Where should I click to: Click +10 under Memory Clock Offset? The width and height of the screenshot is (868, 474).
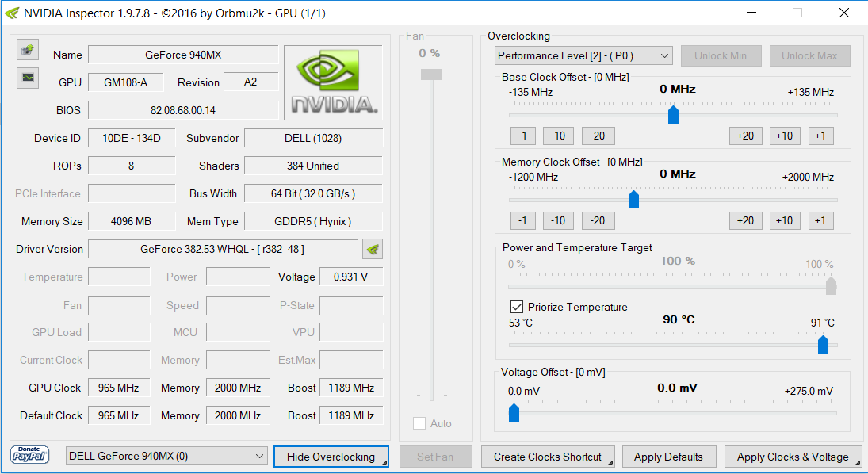[785, 220]
